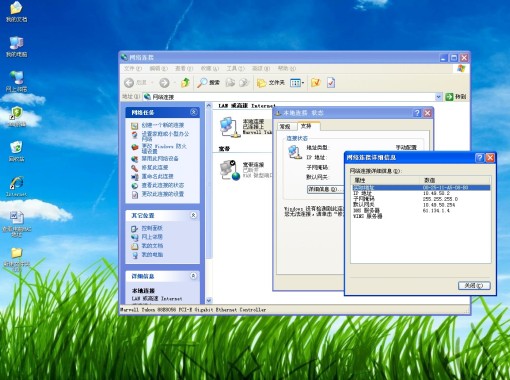Click help button in network details dialog

[479, 158]
